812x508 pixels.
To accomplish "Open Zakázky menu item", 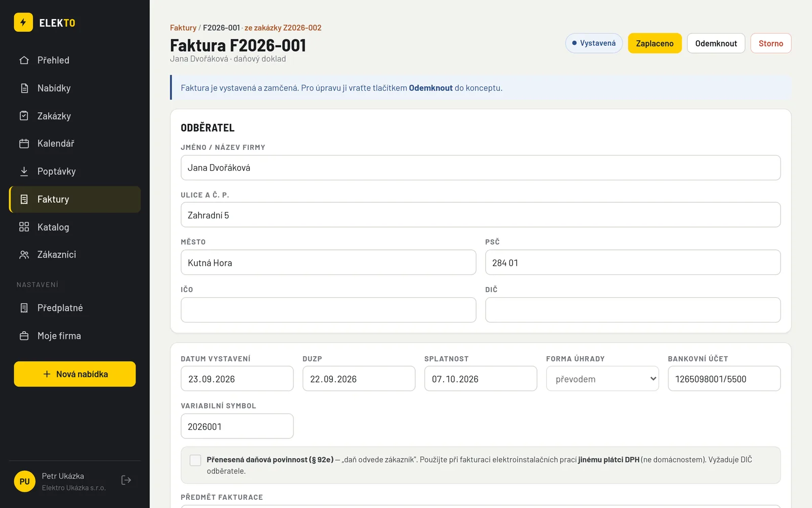I will click(x=75, y=116).
